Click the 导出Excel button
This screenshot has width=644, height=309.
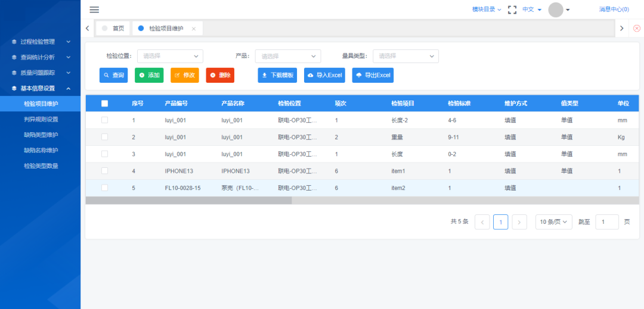click(373, 76)
